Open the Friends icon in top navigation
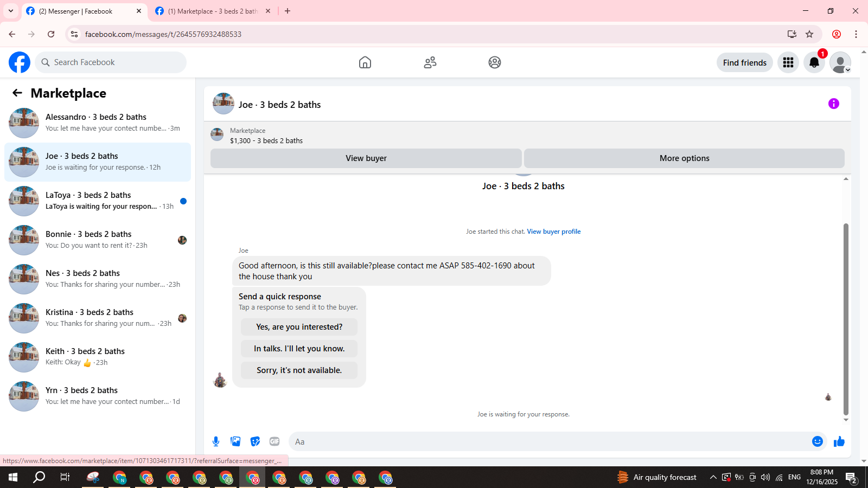Screen dimensions: 868x488 (430, 62)
